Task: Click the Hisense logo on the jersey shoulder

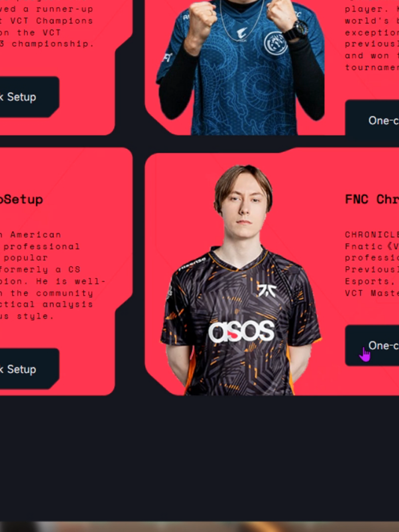Action: click(x=192, y=263)
